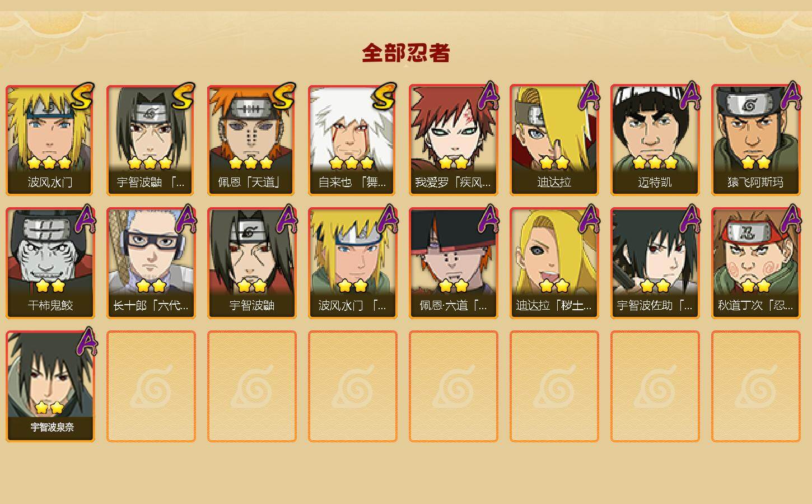This screenshot has width=812, height=504.
Task: Select the white-haired 自来也 ninja card
Action: (x=353, y=140)
